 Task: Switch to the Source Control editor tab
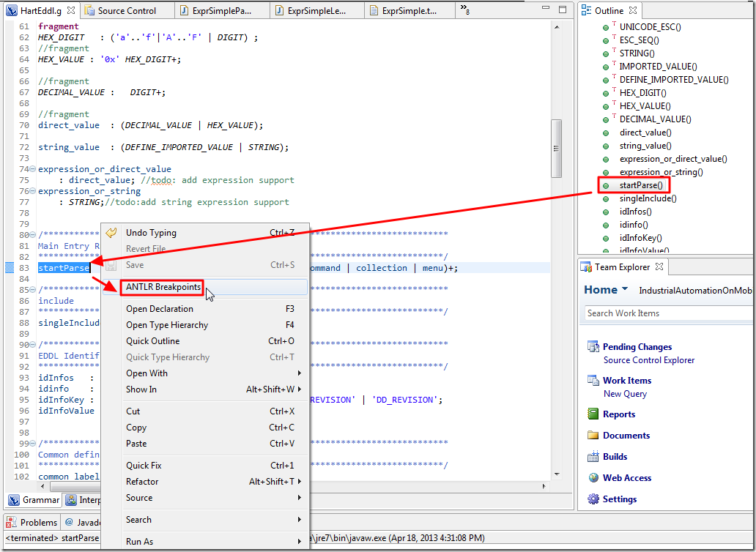pyautogui.click(x=126, y=11)
